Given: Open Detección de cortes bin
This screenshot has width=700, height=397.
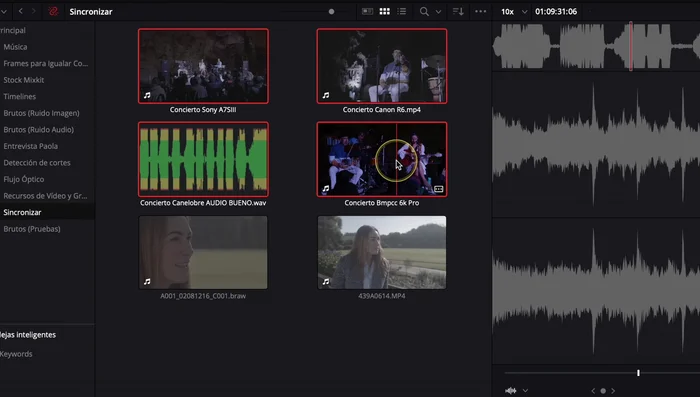Looking at the screenshot, I should coord(37,163).
